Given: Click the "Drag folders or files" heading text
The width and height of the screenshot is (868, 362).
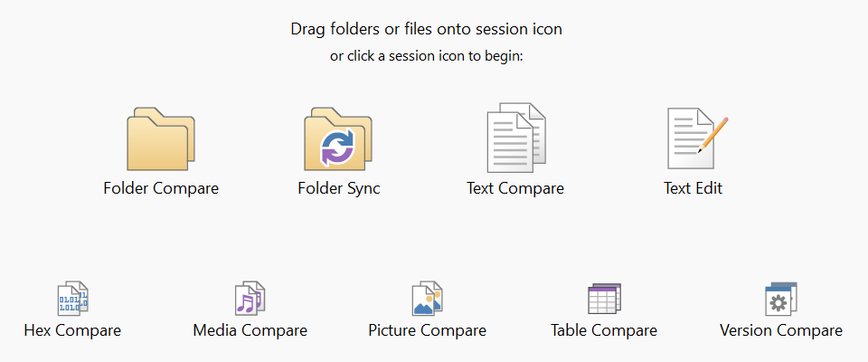Looking at the screenshot, I should [426, 29].
